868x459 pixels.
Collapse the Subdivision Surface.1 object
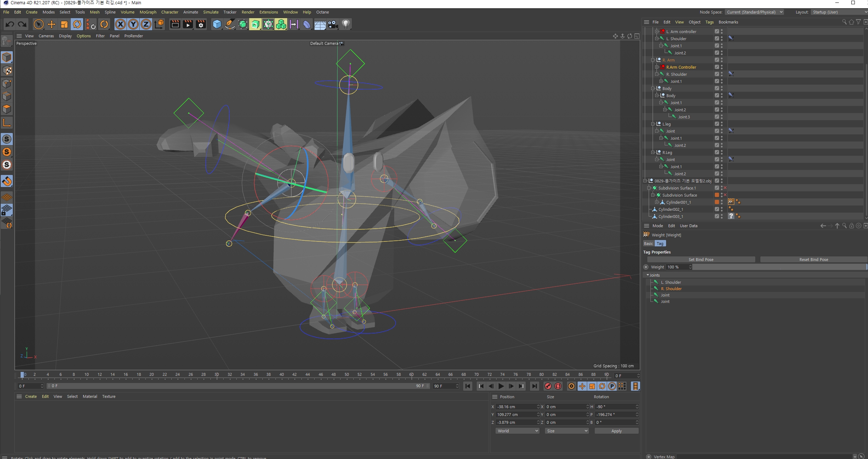[x=649, y=188]
